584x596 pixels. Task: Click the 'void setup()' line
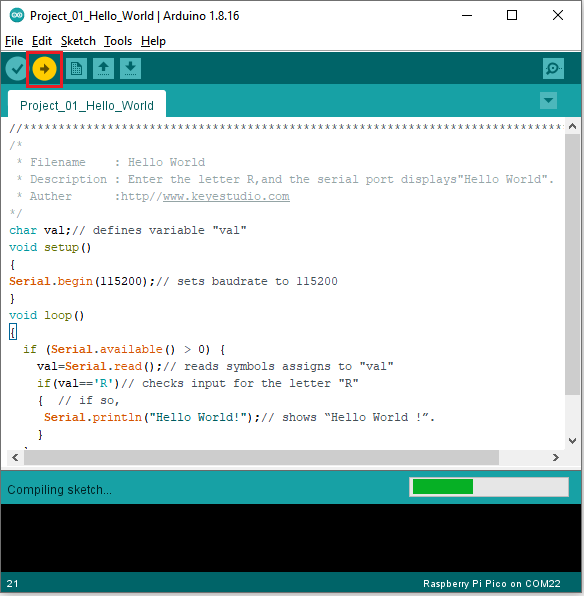click(50, 247)
